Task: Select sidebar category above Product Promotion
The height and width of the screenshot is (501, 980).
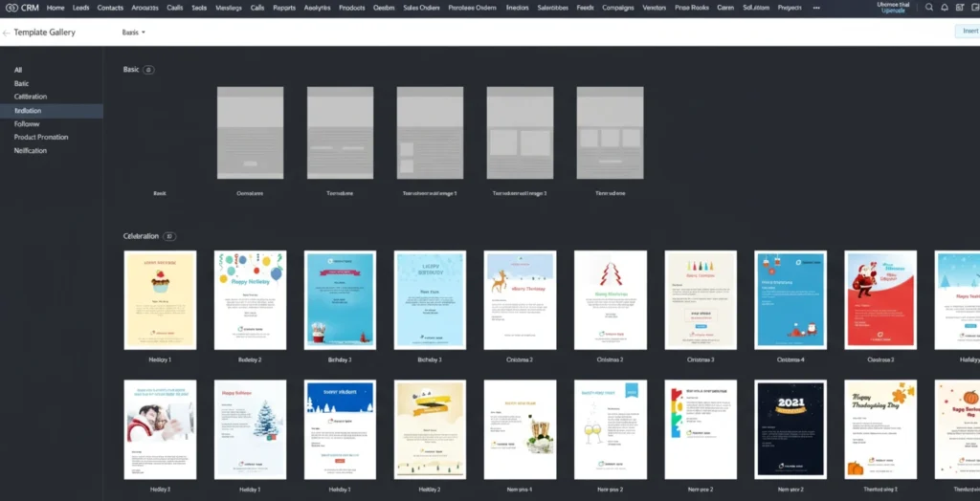Action: coord(27,123)
